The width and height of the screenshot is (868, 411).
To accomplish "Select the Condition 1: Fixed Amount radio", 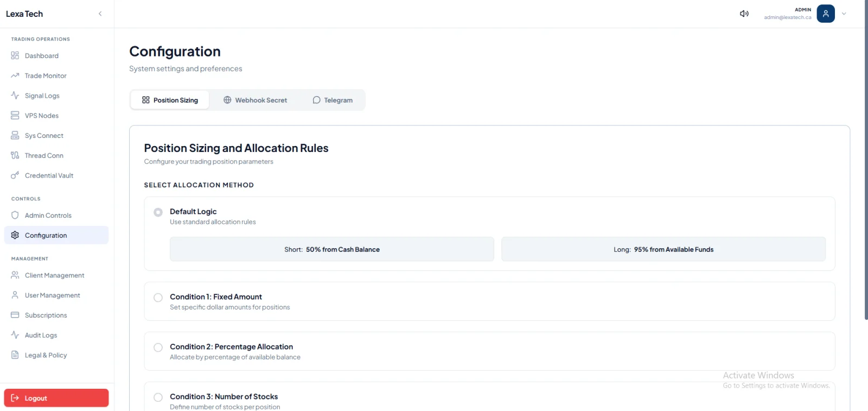I will coord(158,298).
